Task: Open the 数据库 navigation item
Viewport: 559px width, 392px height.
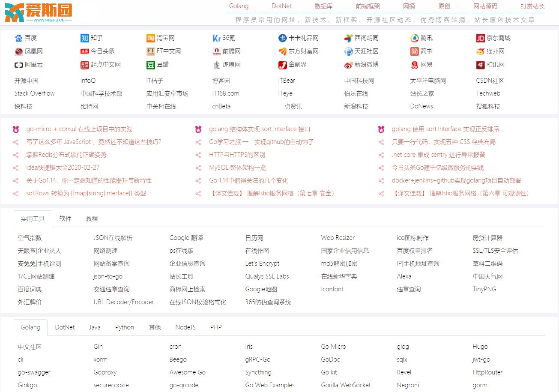Action: 324,6
